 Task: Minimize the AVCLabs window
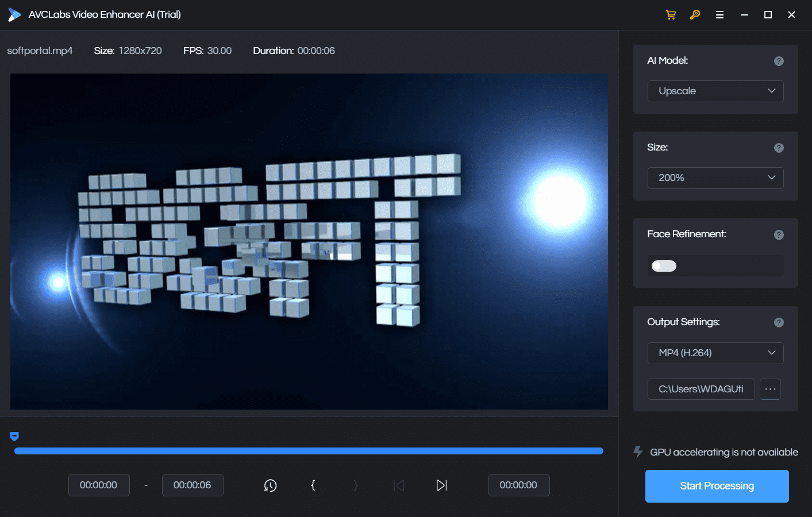tap(744, 15)
